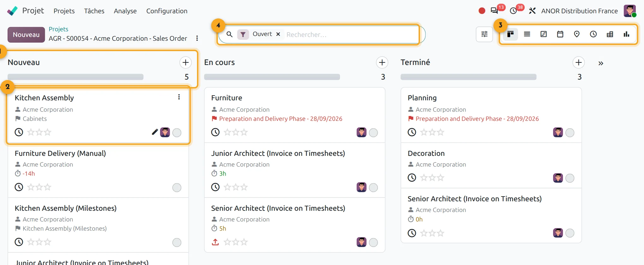
Task: Open filter settings toggle panel
Action: 484,34
